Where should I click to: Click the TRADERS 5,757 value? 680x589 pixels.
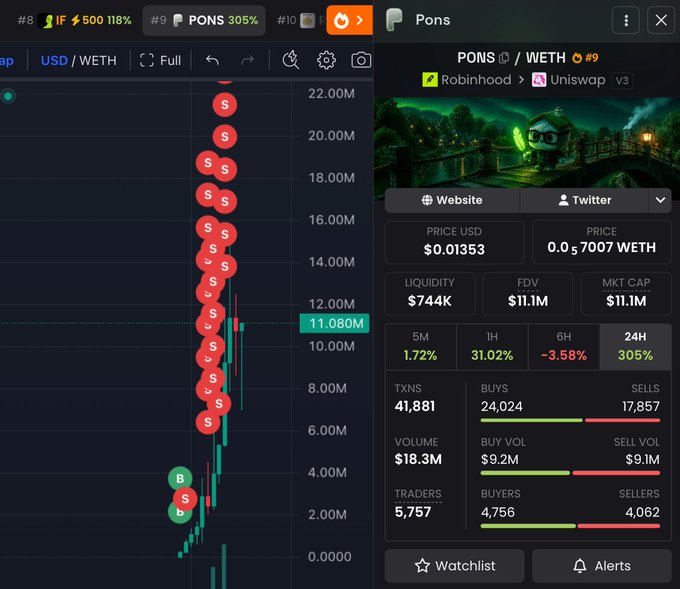coord(413,512)
